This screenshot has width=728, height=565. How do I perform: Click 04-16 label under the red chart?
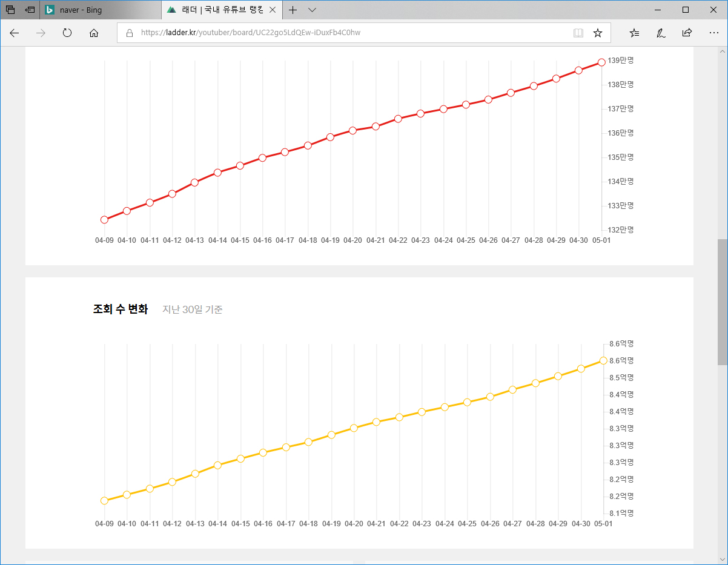click(262, 240)
